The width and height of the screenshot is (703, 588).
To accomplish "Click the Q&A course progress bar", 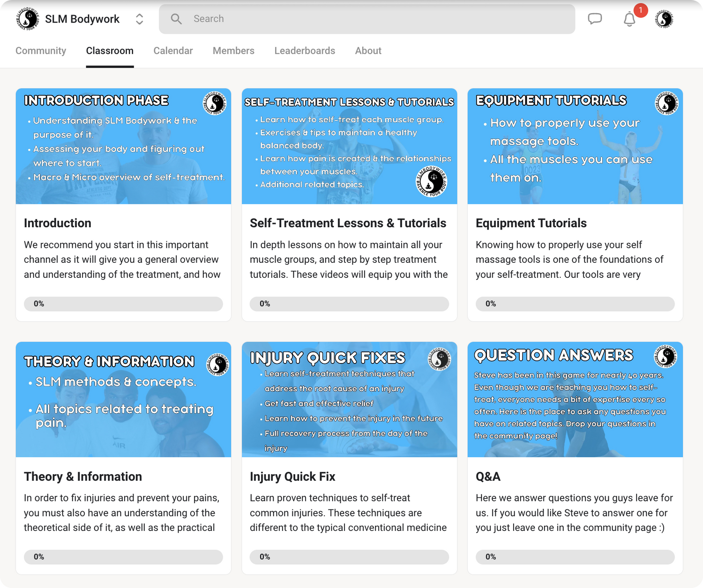I will [575, 557].
